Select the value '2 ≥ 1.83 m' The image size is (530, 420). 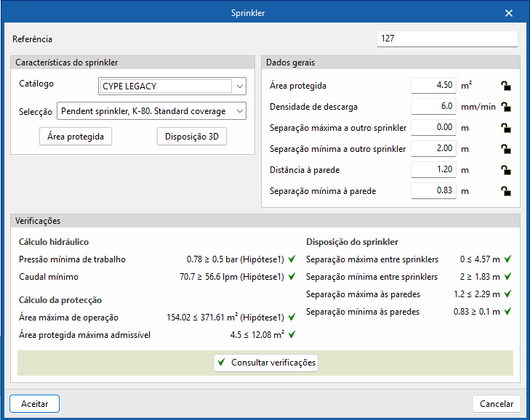point(480,277)
